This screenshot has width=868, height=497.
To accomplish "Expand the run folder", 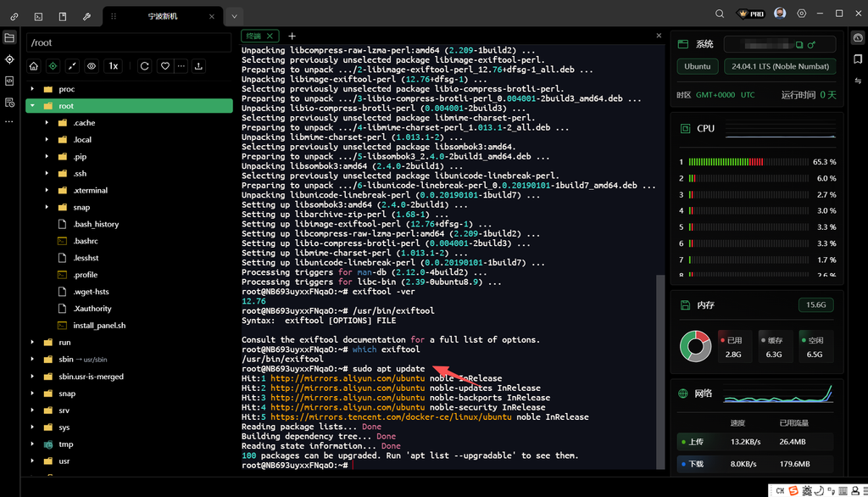I will [x=32, y=342].
